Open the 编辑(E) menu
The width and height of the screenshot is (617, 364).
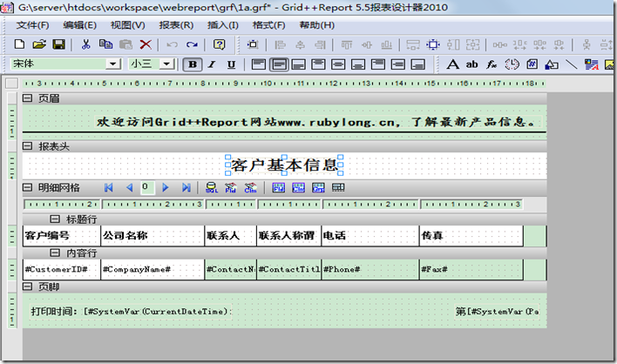point(80,25)
